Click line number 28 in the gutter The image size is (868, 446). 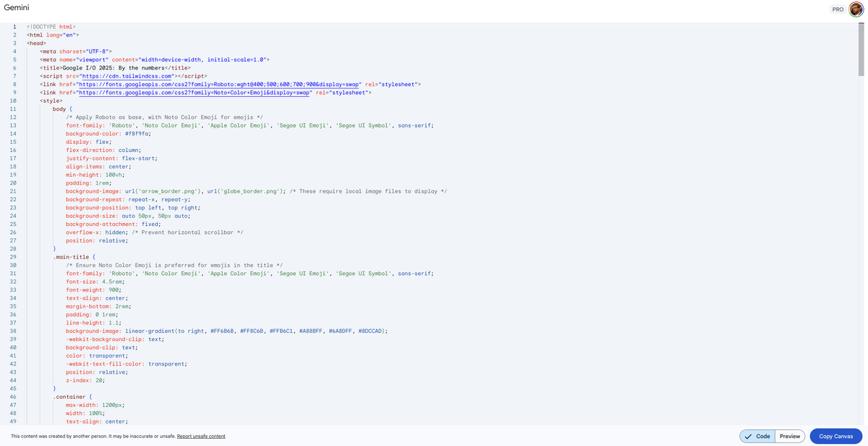coord(13,248)
